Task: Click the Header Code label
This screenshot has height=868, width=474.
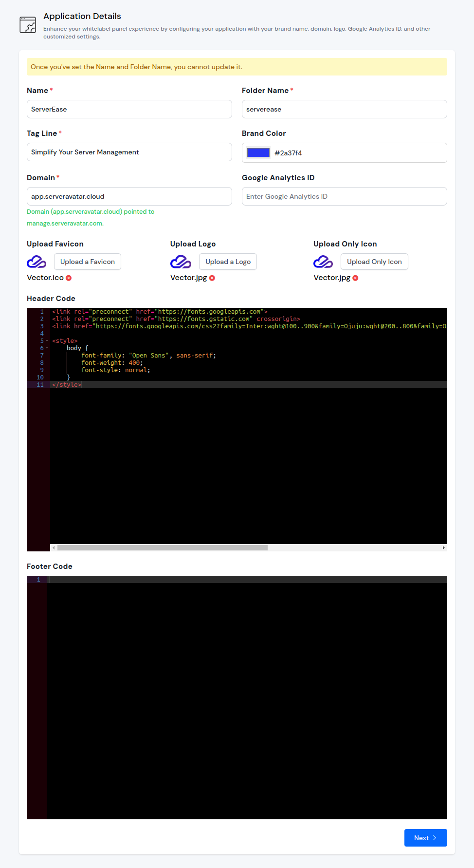Action: point(51,299)
